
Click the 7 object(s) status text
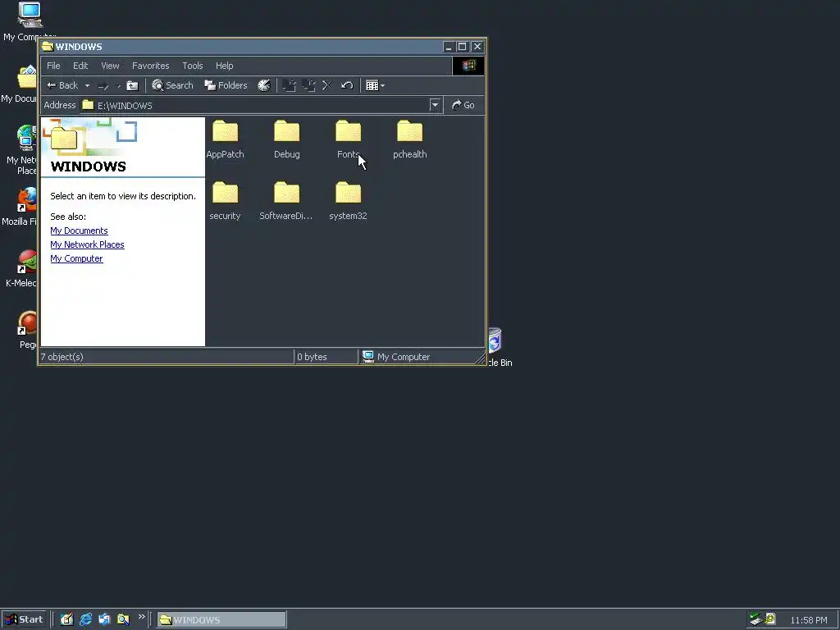point(62,357)
